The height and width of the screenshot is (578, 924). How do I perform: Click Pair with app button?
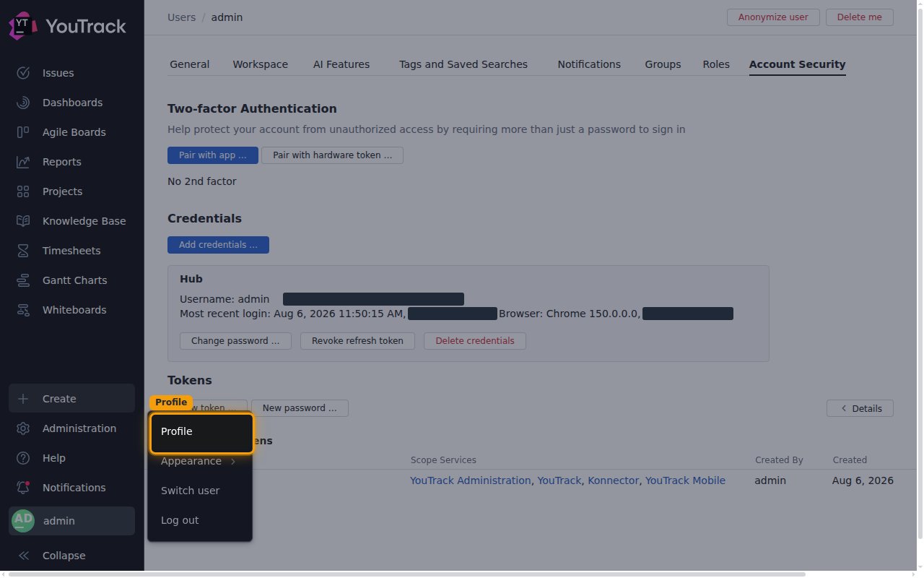(x=213, y=155)
